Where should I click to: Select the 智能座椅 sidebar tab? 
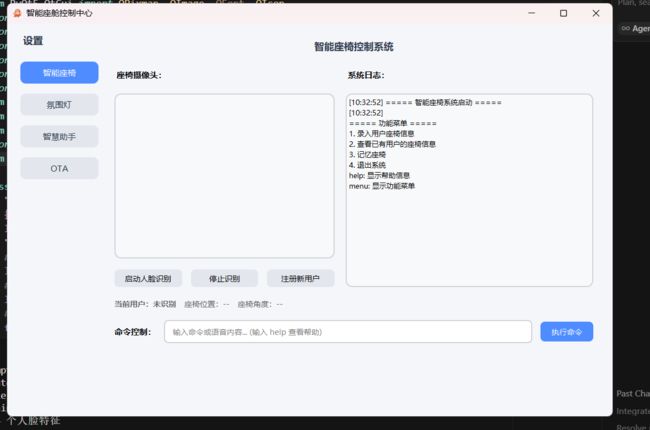tap(59, 73)
